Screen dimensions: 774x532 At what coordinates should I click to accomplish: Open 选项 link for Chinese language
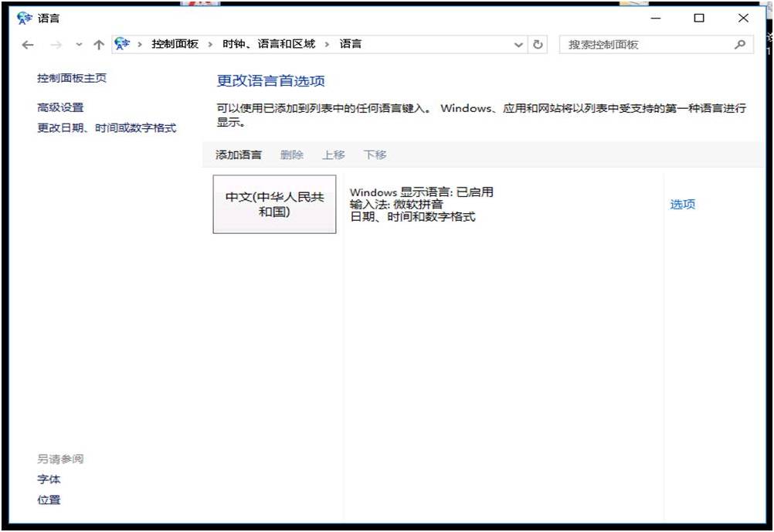click(x=682, y=205)
